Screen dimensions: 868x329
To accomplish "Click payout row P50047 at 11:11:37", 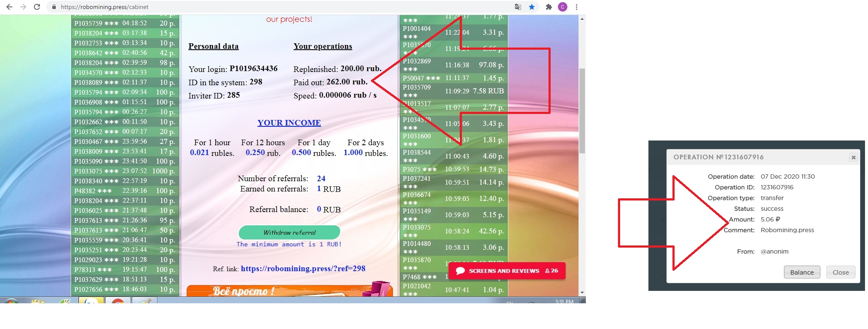I will click(x=454, y=78).
